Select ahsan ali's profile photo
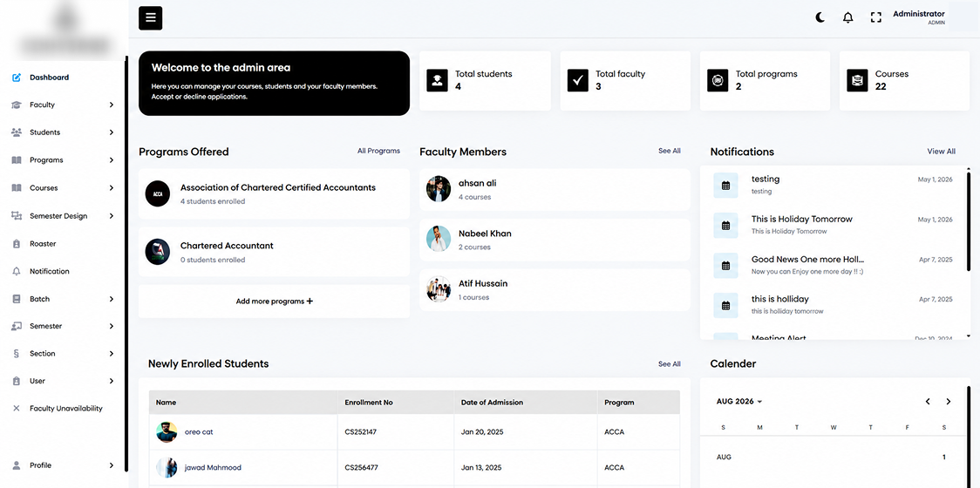The width and height of the screenshot is (980, 488). (439, 189)
